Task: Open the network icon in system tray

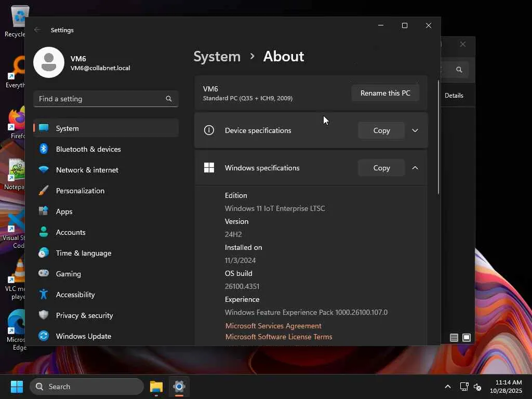Action: click(464, 387)
